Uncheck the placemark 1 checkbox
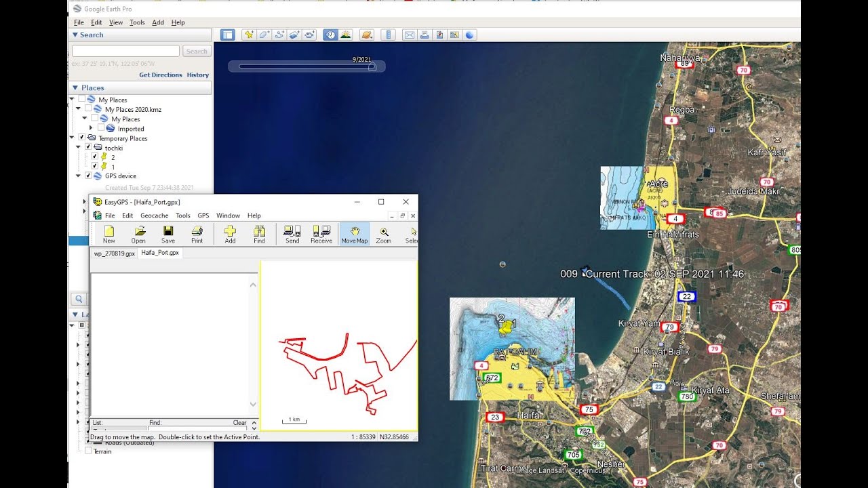The height and width of the screenshot is (488, 868). click(95, 166)
